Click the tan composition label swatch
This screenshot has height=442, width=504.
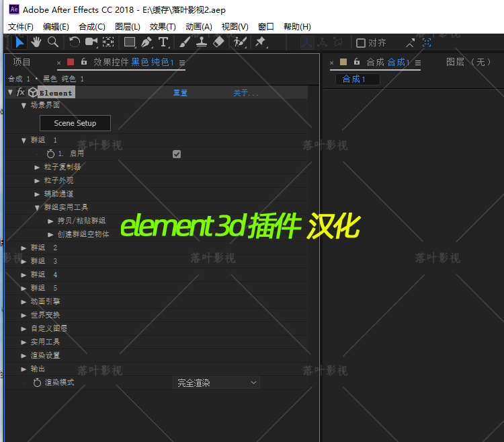point(343,62)
